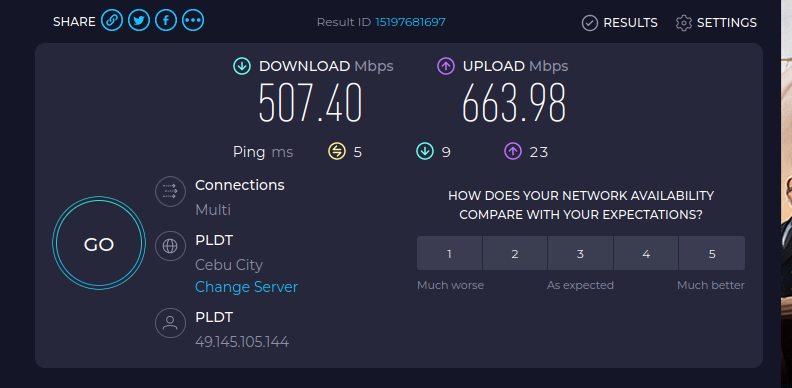Toggle Multi connections mode
792x388 pixels.
[213, 210]
